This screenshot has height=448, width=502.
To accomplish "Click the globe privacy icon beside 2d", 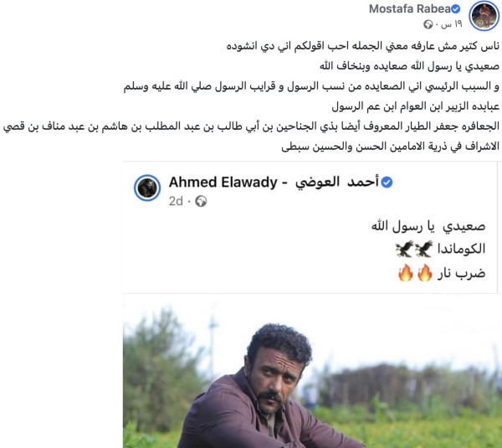I will point(201,202).
